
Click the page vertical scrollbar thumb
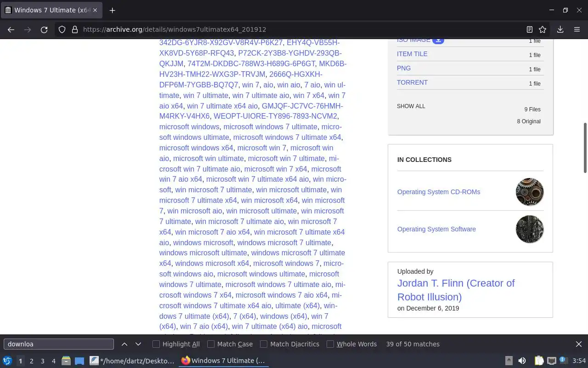[x=585, y=148]
